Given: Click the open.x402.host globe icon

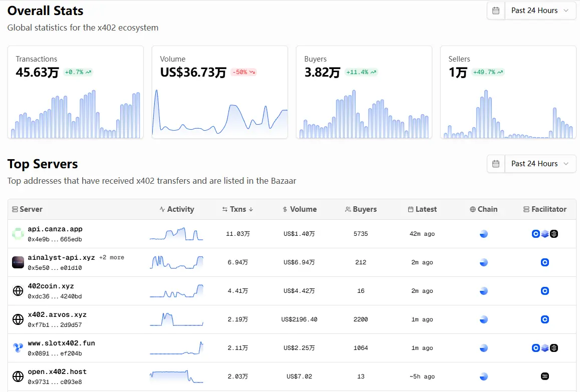Looking at the screenshot, I should click(x=18, y=376).
